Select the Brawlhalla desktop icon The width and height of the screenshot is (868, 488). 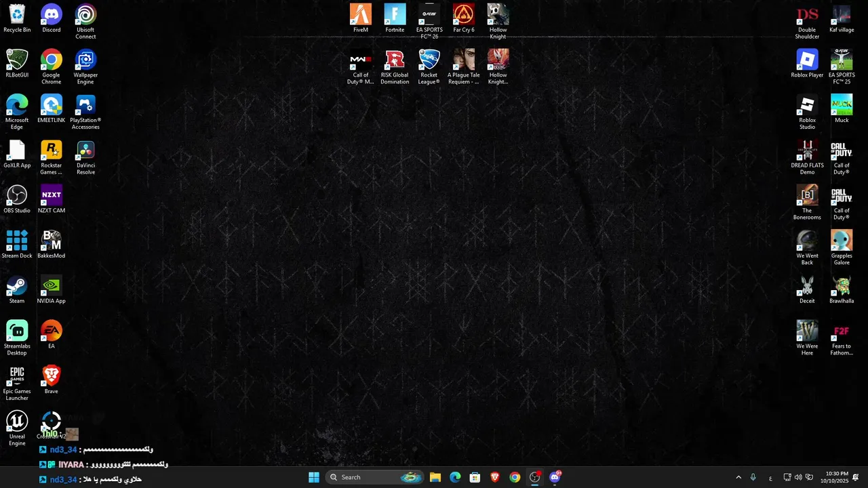click(x=842, y=290)
